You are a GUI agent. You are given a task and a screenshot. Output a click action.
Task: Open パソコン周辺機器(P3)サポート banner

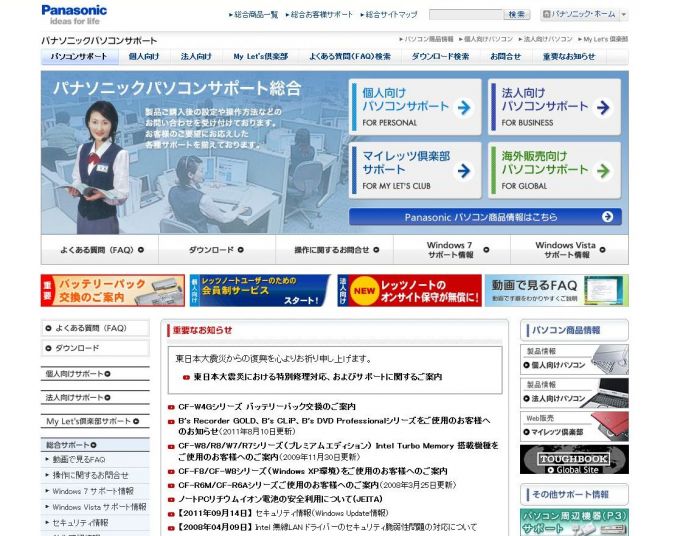574,522
